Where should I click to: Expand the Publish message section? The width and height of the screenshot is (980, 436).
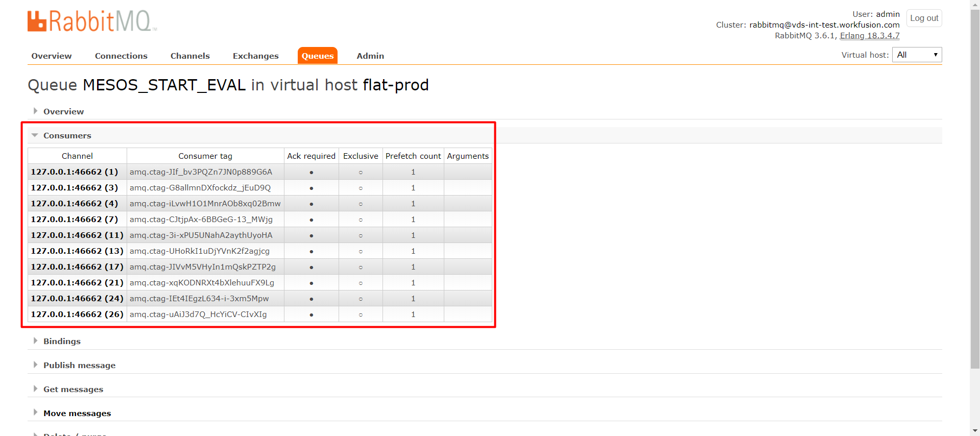[x=79, y=365]
